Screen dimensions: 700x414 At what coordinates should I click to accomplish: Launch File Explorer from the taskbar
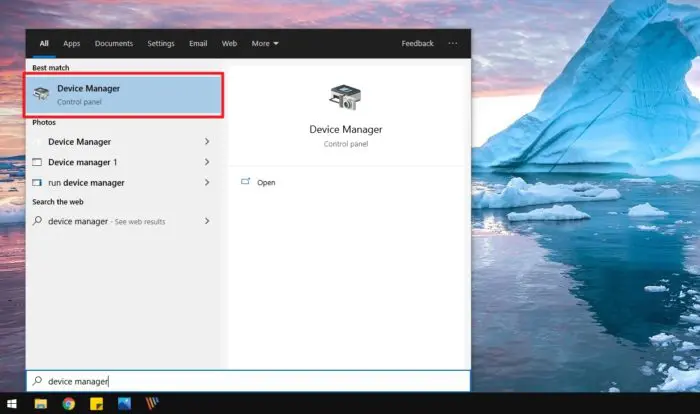[x=41, y=404]
